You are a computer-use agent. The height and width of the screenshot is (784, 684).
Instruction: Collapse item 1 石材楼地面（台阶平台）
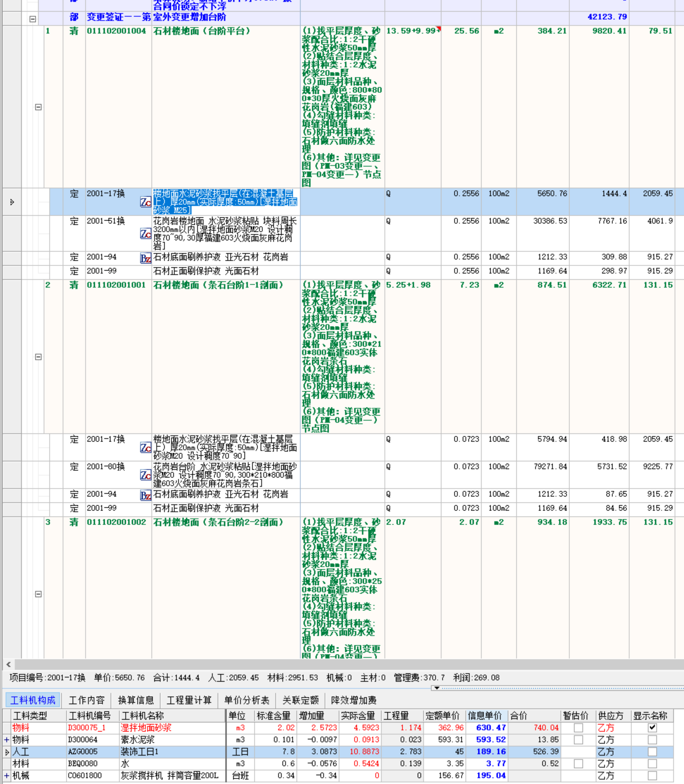click(x=38, y=107)
